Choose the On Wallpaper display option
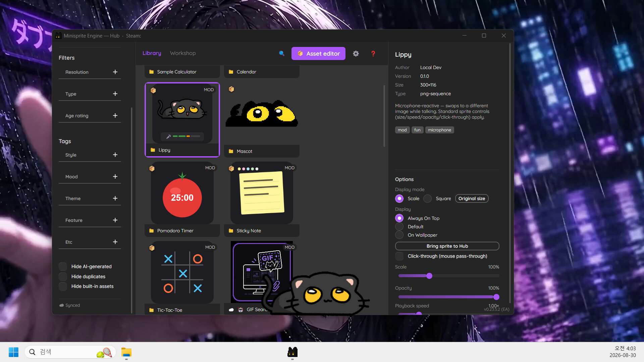The image size is (644, 362). point(399,235)
